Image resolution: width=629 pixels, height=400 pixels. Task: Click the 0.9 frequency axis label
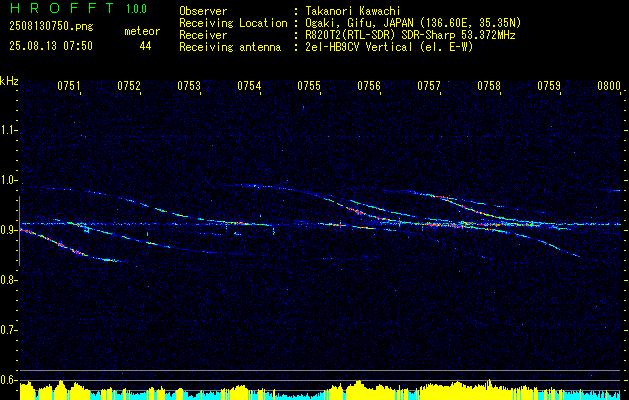[8, 230]
